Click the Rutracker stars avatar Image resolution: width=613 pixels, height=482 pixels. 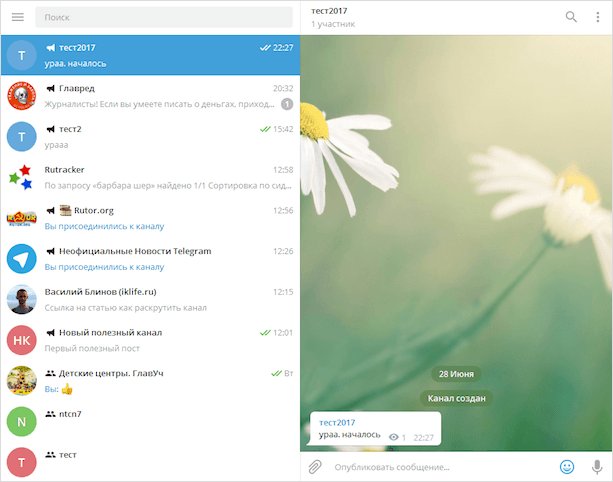click(x=21, y=178)
